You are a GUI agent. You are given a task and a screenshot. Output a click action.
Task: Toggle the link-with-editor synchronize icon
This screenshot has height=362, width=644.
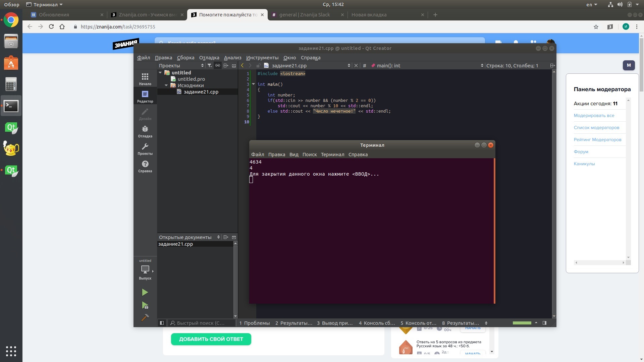click(x=218, y=66)
